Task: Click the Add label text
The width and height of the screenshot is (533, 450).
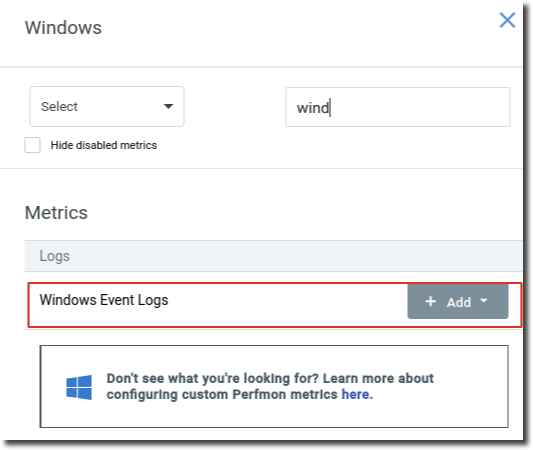Action: 459,302
